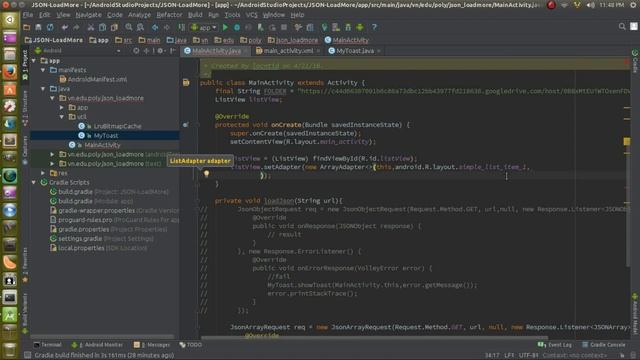
Task: Click the scroll-from-source target icon
Action: click(x=136, y=51)
